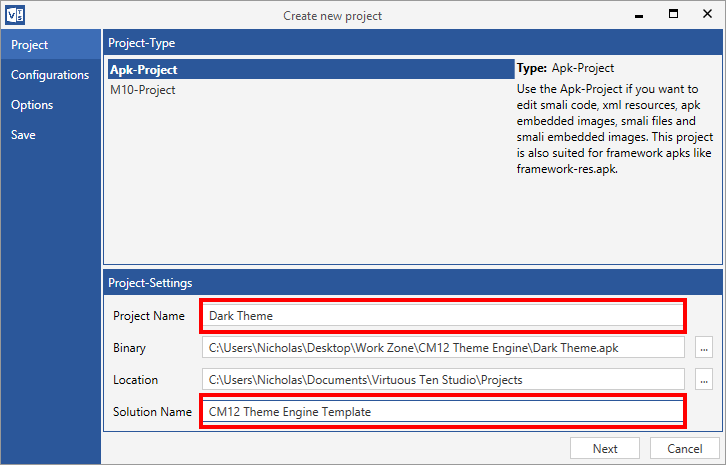Close the Create new project window

[707, 14]
